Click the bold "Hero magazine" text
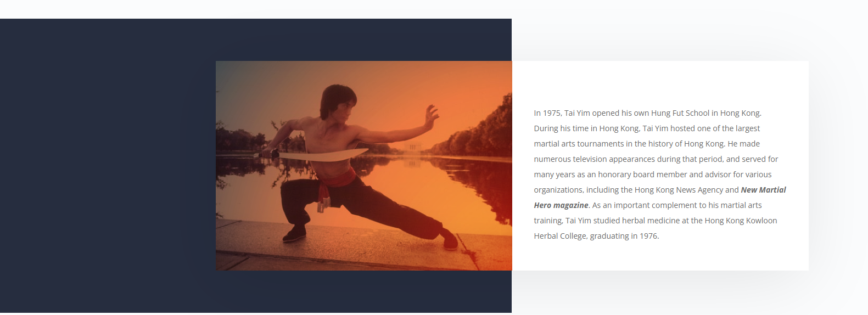This screenshot has height=315, width=868. [561, 205]
